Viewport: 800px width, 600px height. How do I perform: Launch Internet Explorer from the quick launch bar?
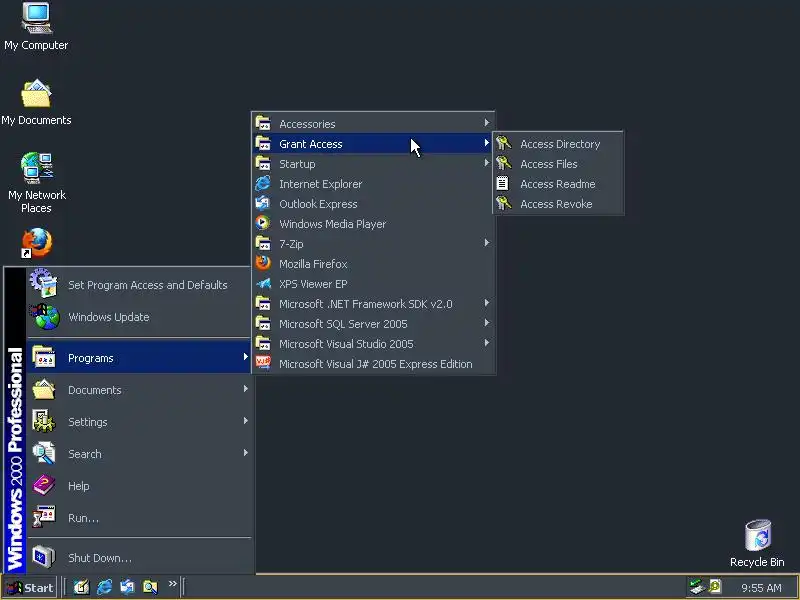pyautogui.click(x=104, y=587)
